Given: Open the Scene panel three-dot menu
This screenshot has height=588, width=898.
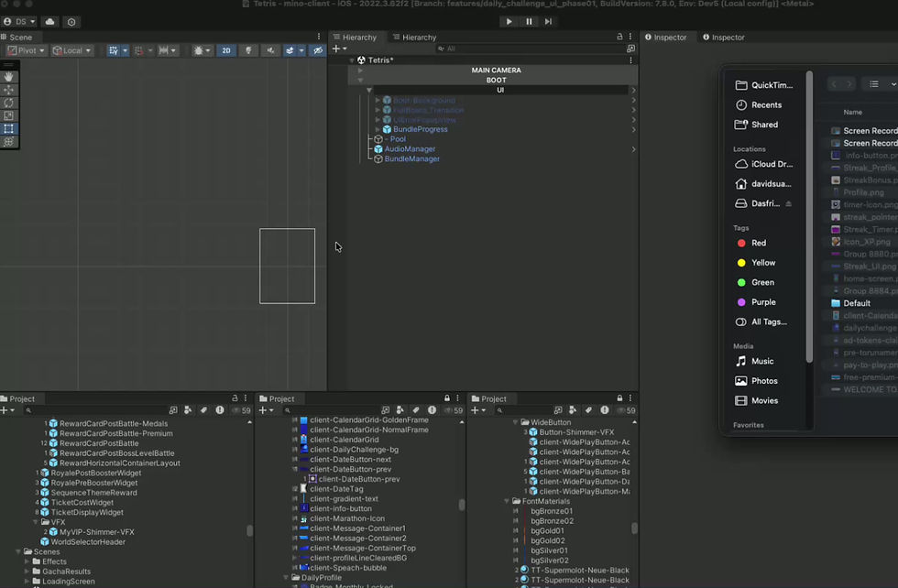Looking at the screenshot, I should 319,37.
